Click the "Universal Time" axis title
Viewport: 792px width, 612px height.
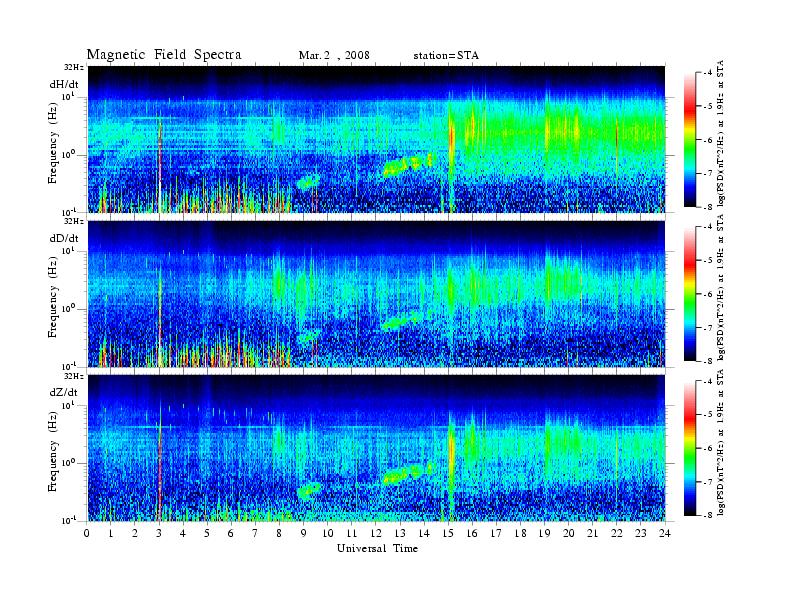coord(377,548)
